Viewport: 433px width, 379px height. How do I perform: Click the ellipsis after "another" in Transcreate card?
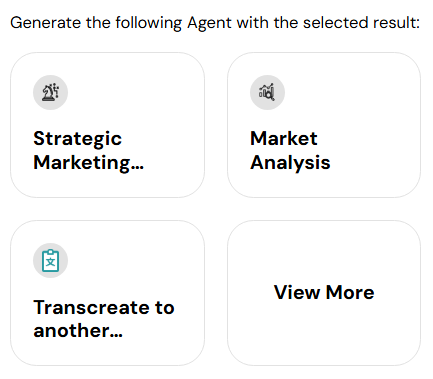[x=116, y=336]
